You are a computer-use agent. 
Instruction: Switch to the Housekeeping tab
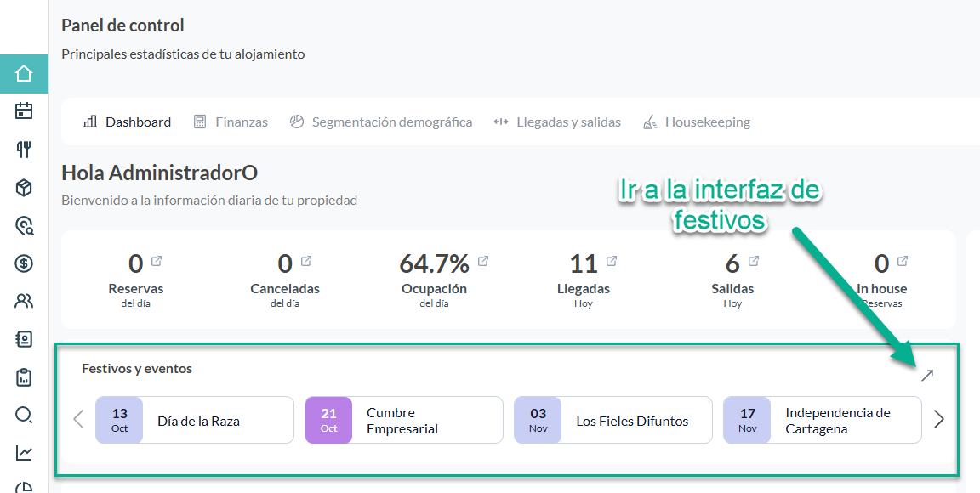(697, 122)
